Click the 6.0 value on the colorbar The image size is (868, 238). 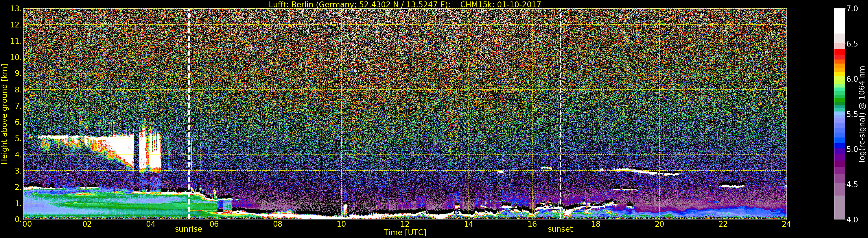tap(852, 79)
